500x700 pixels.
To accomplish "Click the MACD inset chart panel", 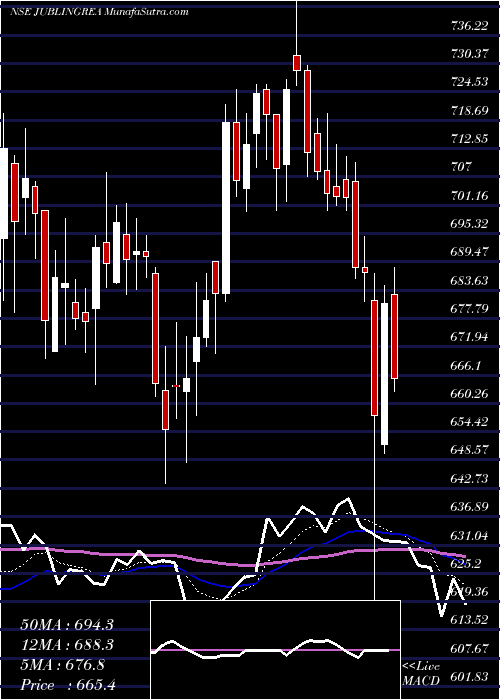I will click(276, 650).
